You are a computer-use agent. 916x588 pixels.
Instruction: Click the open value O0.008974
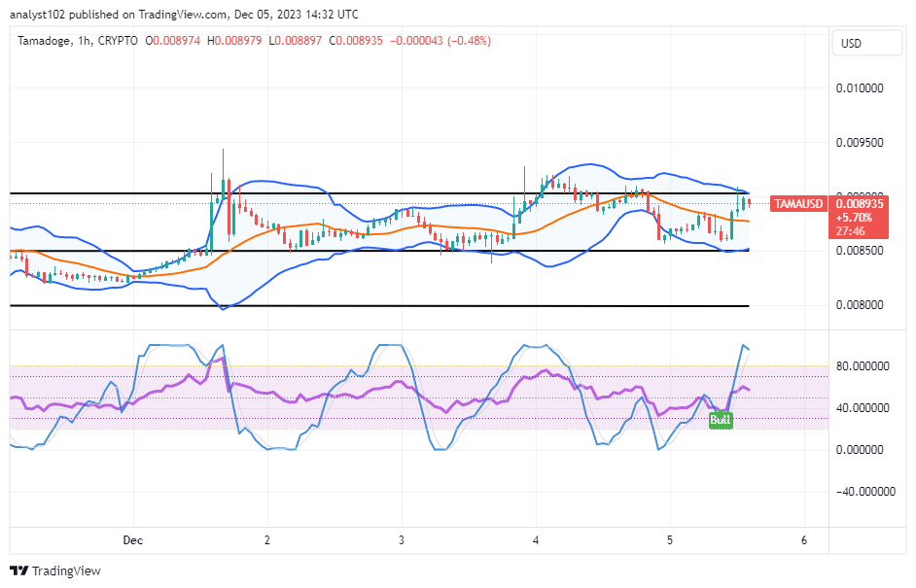coord(172,41)
